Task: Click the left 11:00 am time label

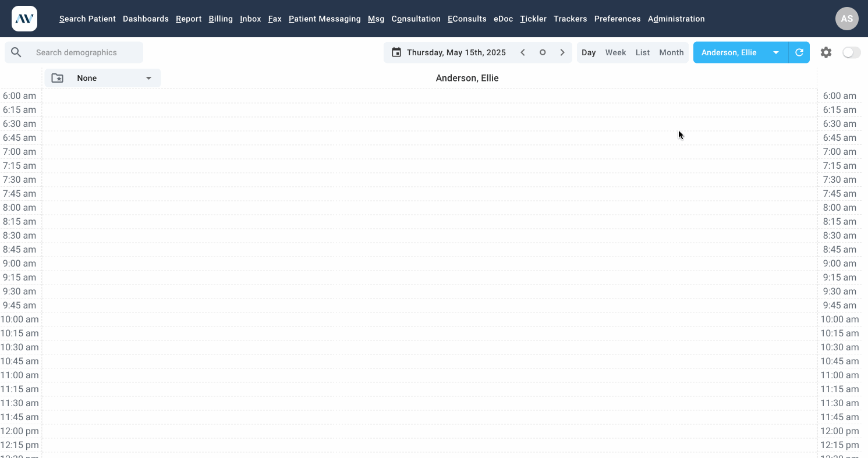Action: click(19, 375)
